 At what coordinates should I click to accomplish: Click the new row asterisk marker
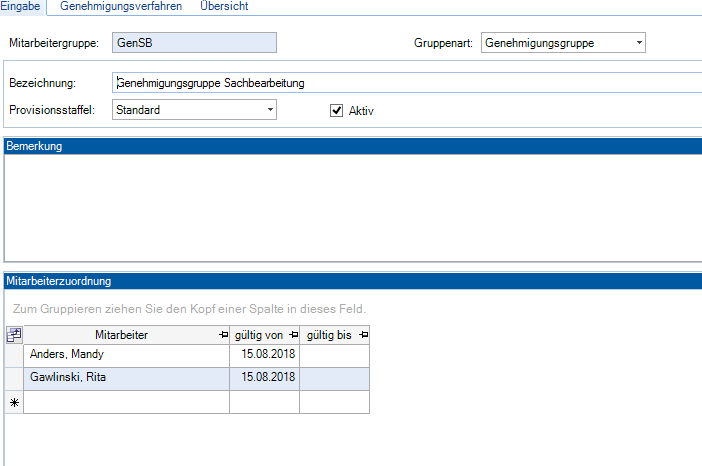point(14,402)
